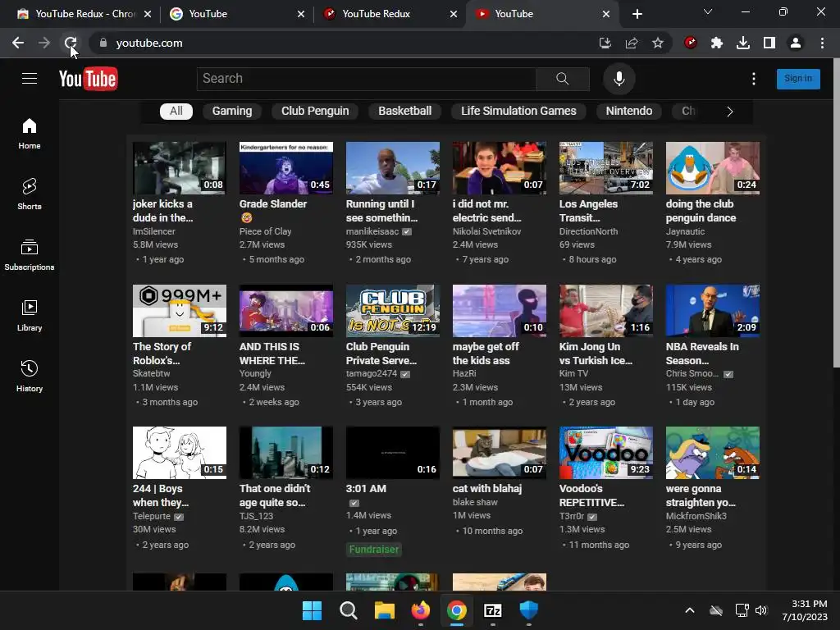Open Voodoo's REPETITIVE video thumbnail

click(x=606, y=453)
